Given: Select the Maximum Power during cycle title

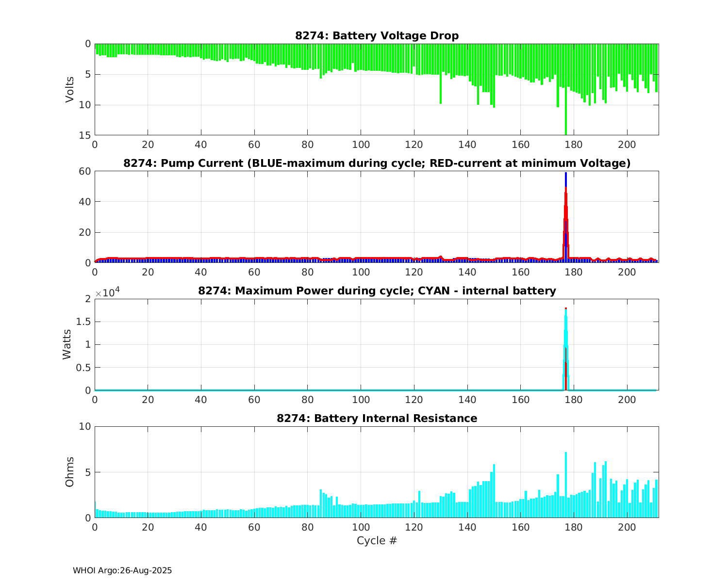Looking at the screenshot, I should coord(377,291).
